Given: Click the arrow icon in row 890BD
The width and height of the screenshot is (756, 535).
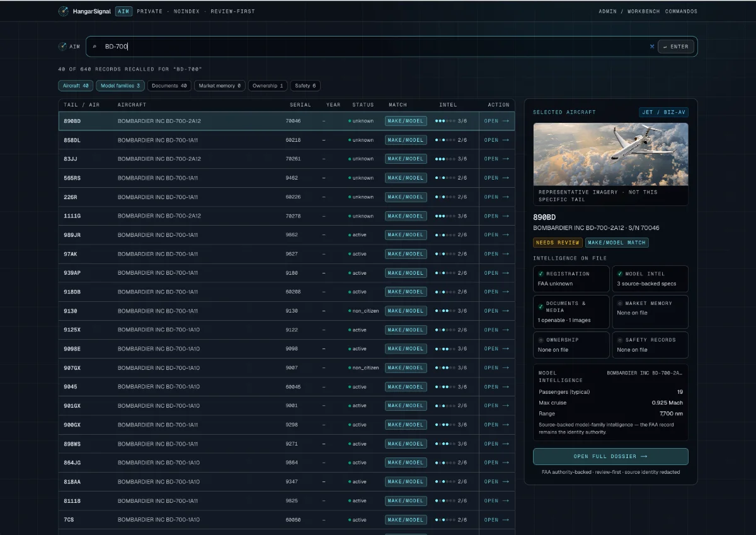Looking at the screenshot, I should pyautogui.click(x=505, y=121).
